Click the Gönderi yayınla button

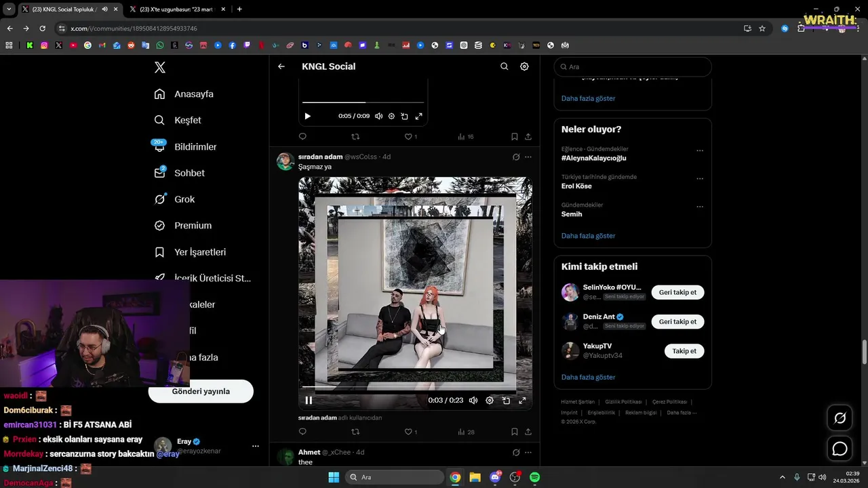pos(201,391)
